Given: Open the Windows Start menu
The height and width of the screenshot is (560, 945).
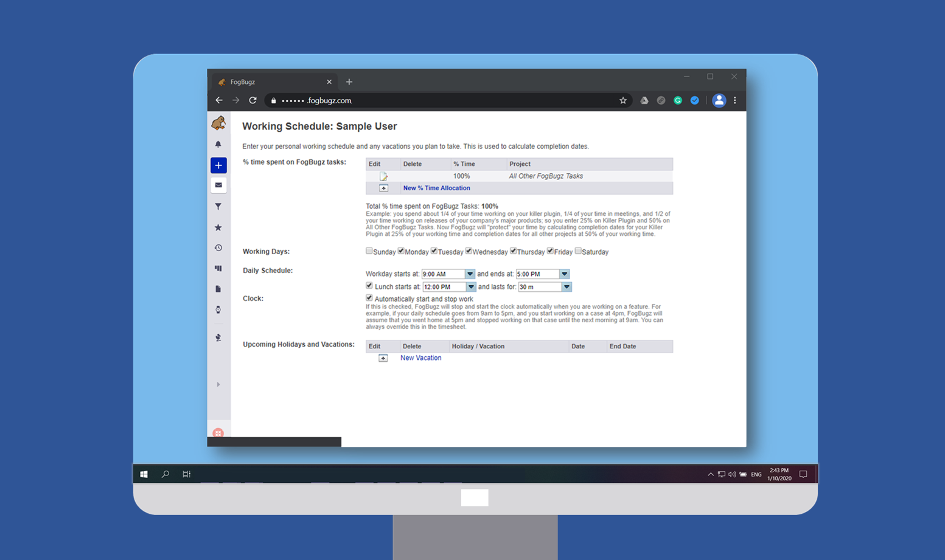Looking at the screenshot, I should click(144, 474).
